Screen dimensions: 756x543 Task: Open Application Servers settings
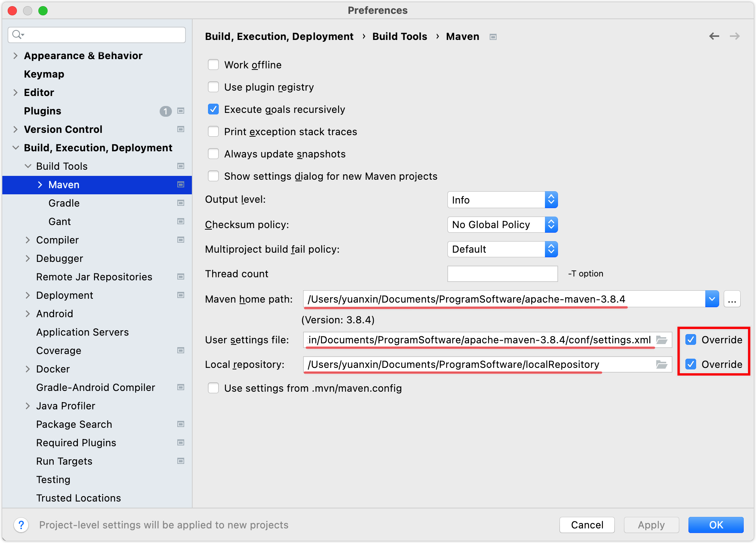point(83,332)
